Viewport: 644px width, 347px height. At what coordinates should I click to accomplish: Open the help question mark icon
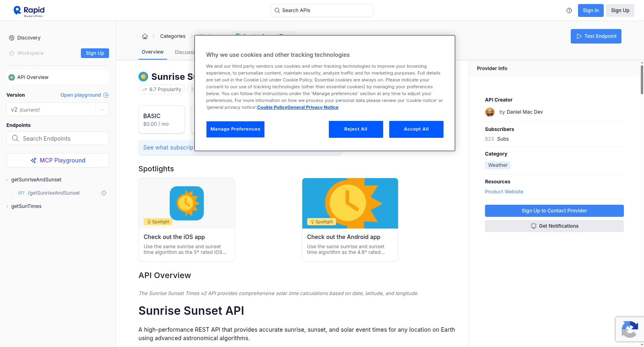[569, 10]
